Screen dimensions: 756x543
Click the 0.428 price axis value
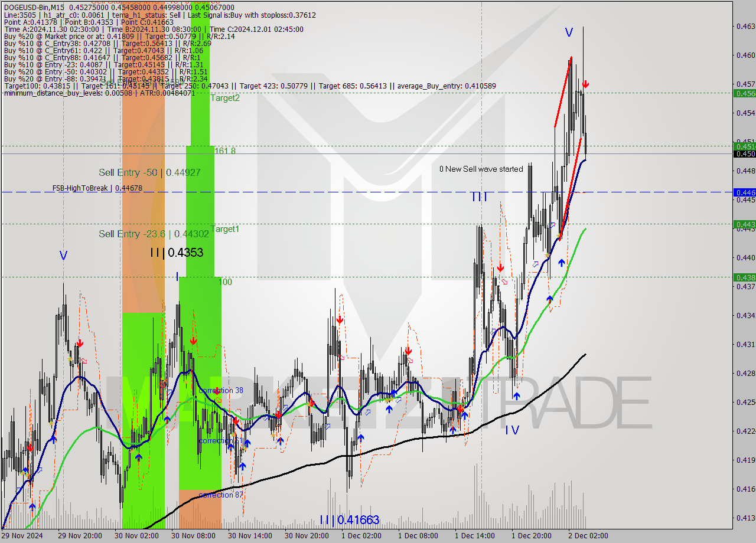(x=745, y=373)
